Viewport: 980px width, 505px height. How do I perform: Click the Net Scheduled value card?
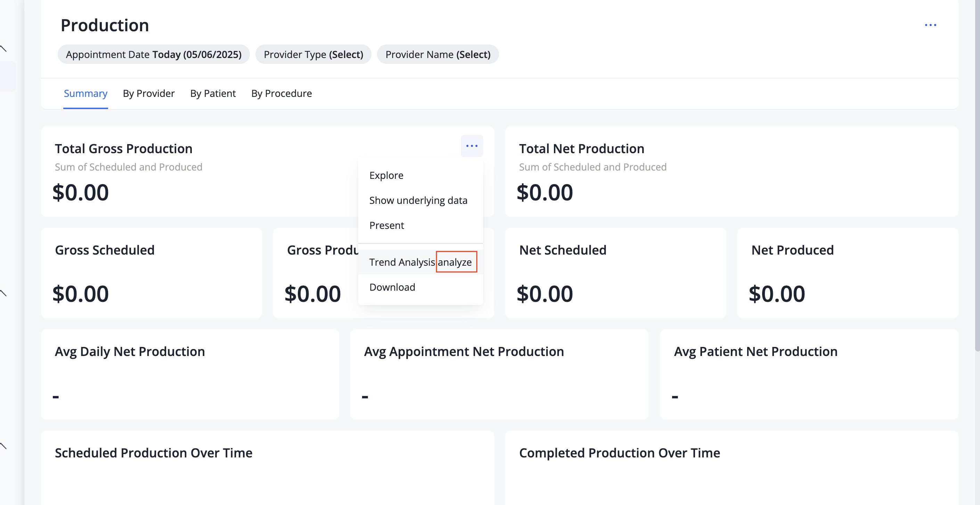615,273
